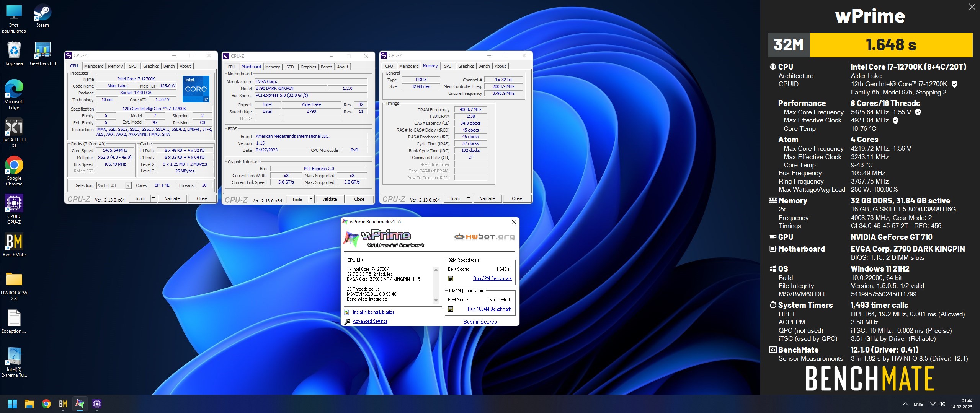The image size is (980, 413).
Task: Click the Submit Scores link
Action: 480,322
